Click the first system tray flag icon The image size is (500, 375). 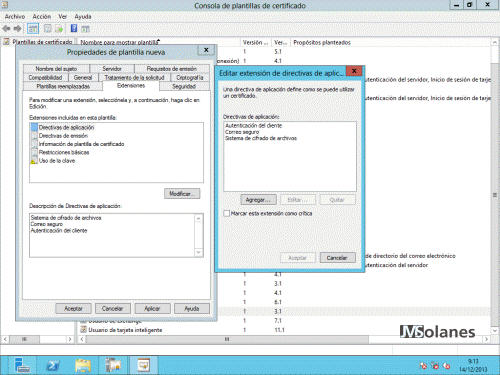[423, 366]
